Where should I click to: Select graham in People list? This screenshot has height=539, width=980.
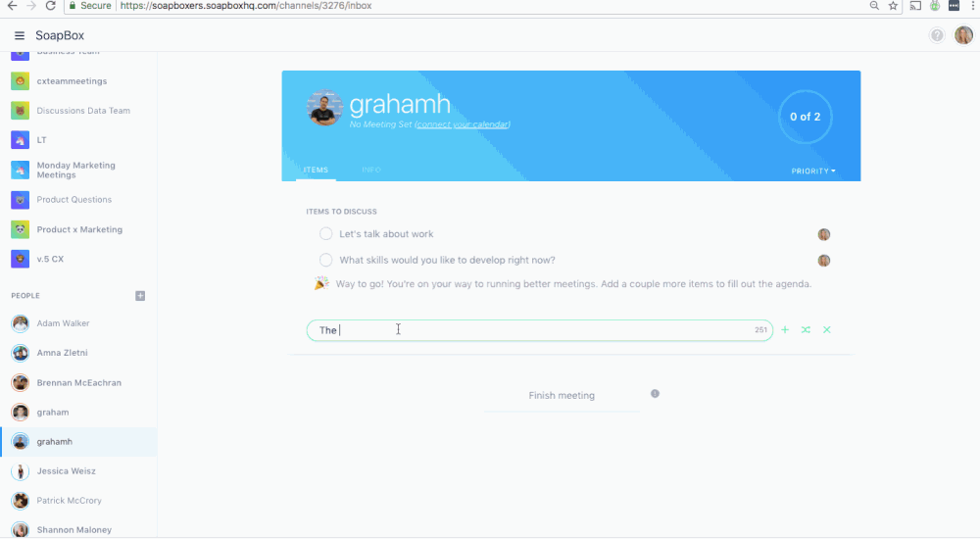[x=78, y=412]
